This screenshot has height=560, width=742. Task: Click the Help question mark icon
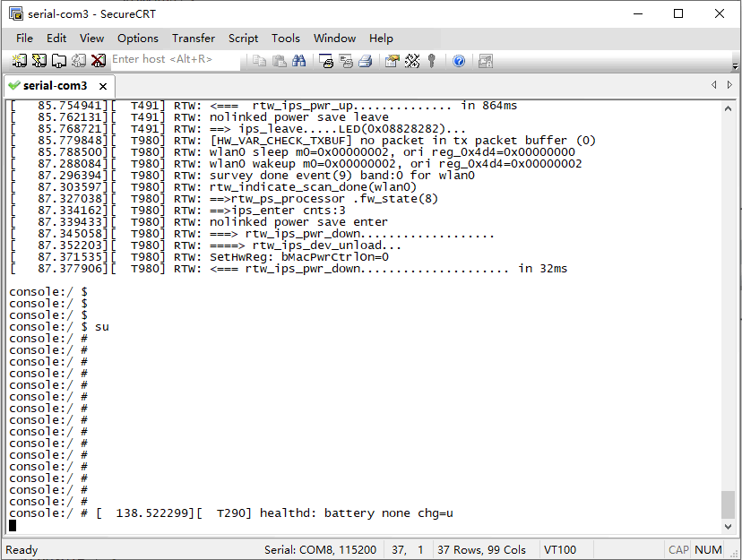[459, 61]
